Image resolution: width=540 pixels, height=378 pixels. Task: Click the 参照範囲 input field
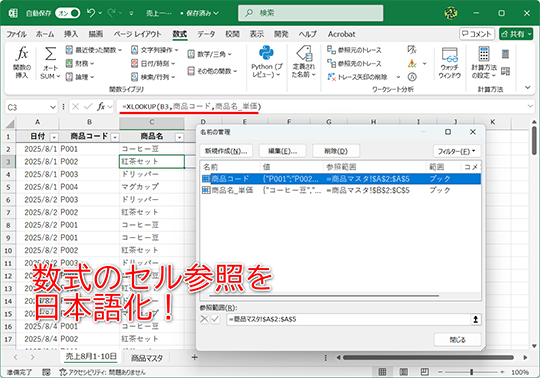click(348, 319)
